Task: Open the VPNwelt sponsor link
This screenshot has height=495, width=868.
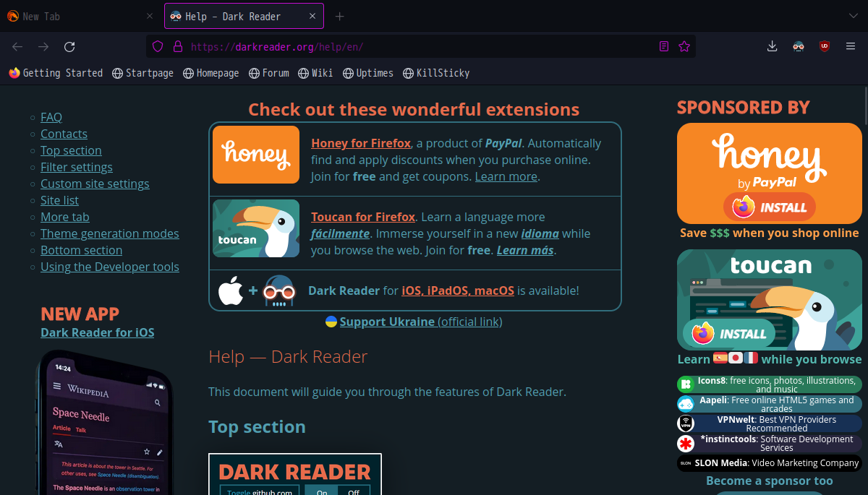Action: (x=770, y=423)
